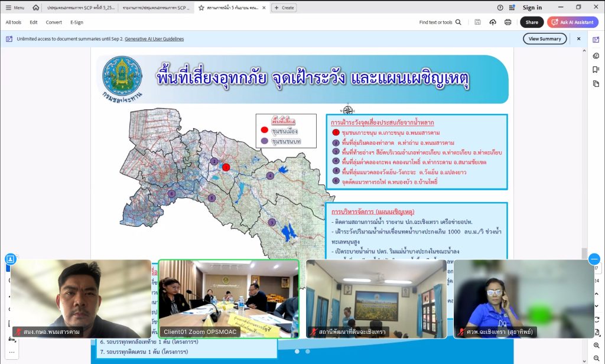Click the generative summary icon in banner
This screenshot has height=364, width=605.
tap(9, 39)
